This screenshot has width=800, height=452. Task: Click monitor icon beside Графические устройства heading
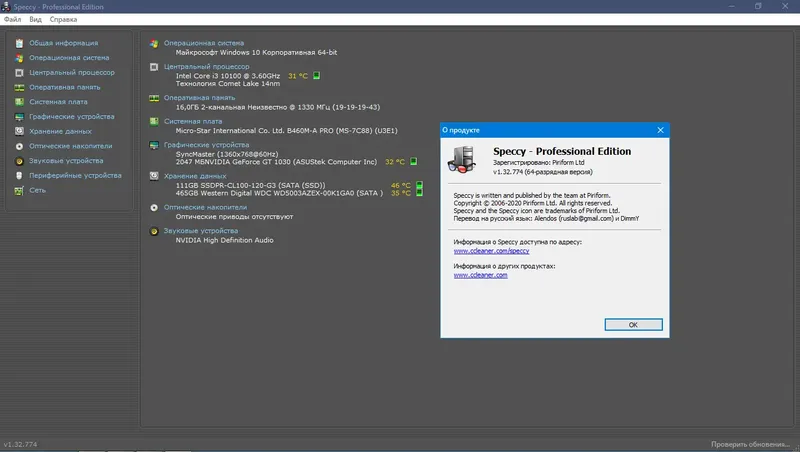[x=154, y=145]
